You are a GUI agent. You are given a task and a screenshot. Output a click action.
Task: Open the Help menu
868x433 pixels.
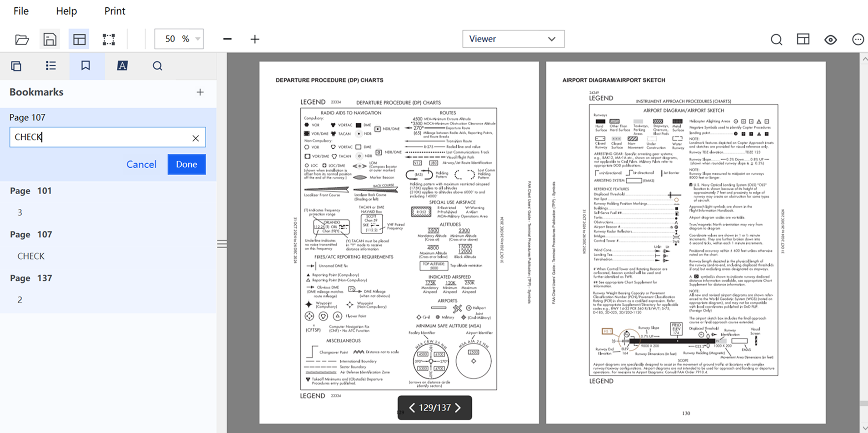click(66, 11)
